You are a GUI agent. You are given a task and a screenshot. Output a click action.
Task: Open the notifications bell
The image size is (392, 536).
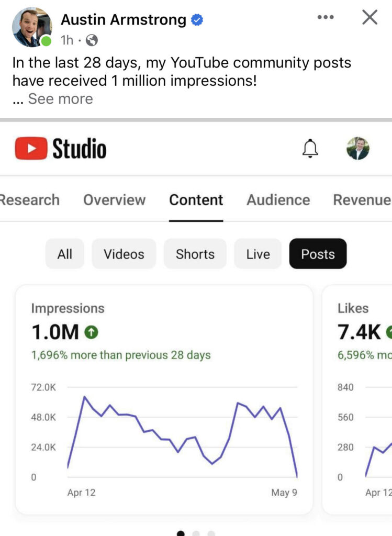point(310,149)
